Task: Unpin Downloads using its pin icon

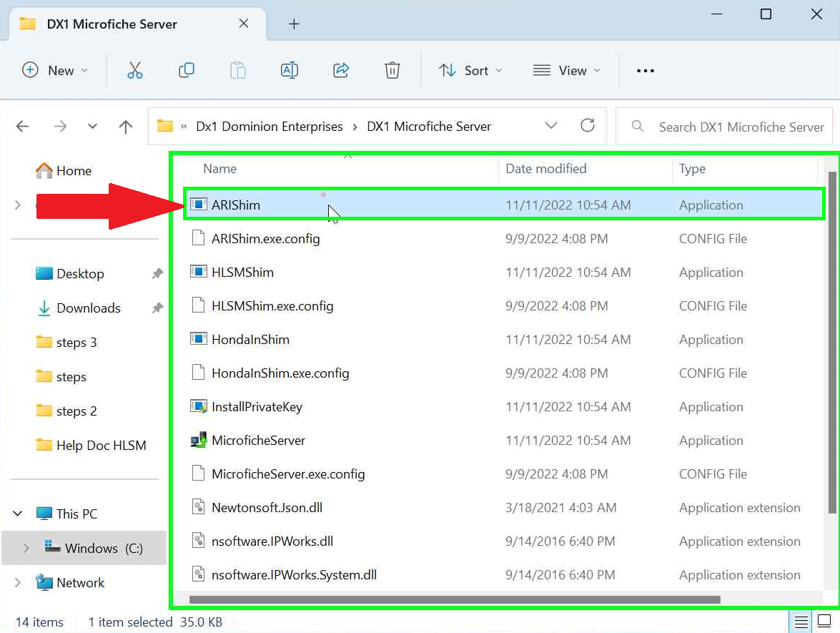Action: pyautogui.click(x=157, y=308)
